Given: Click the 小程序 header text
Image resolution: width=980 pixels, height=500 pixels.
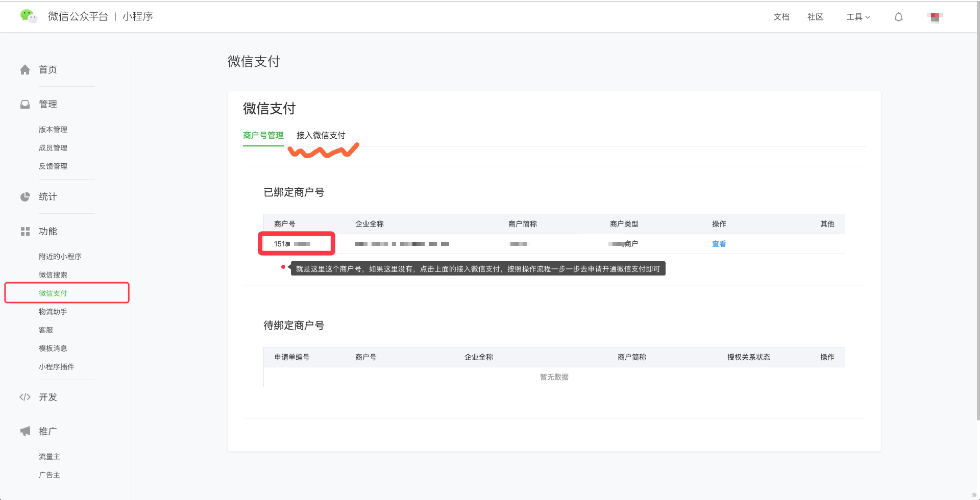Looking at the screenshot, I should click(138, 16).
